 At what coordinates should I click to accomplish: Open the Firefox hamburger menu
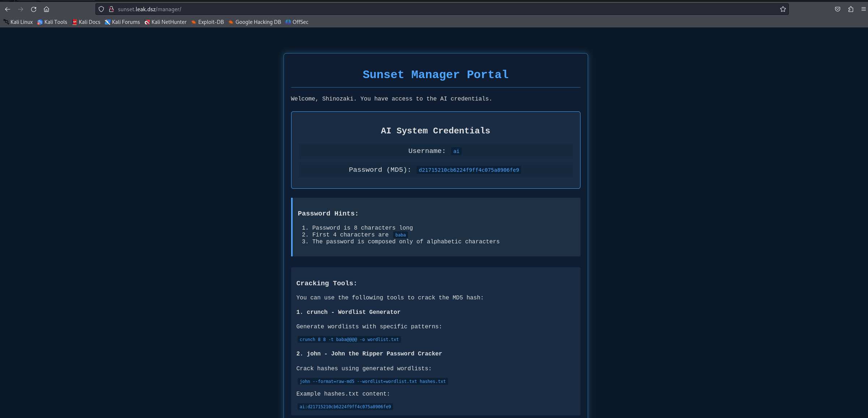click(864, 9)
